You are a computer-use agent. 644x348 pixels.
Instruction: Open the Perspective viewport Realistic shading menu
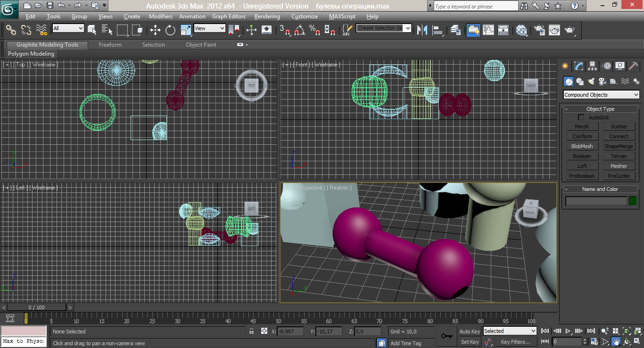point(339,188)
